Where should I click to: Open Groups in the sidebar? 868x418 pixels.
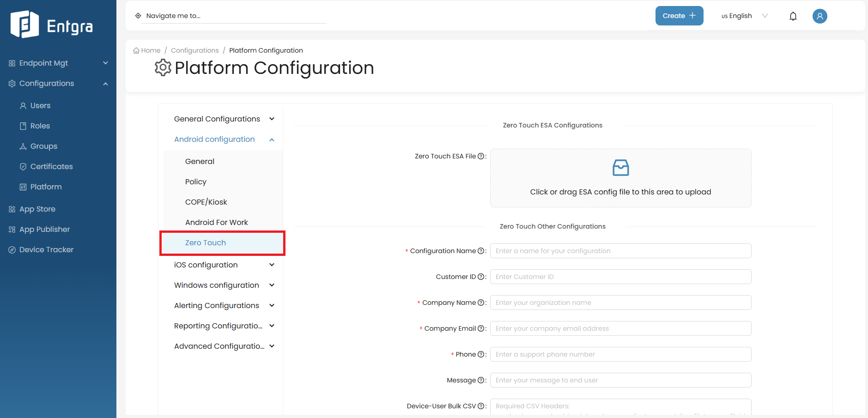click(x=44, y=146)
